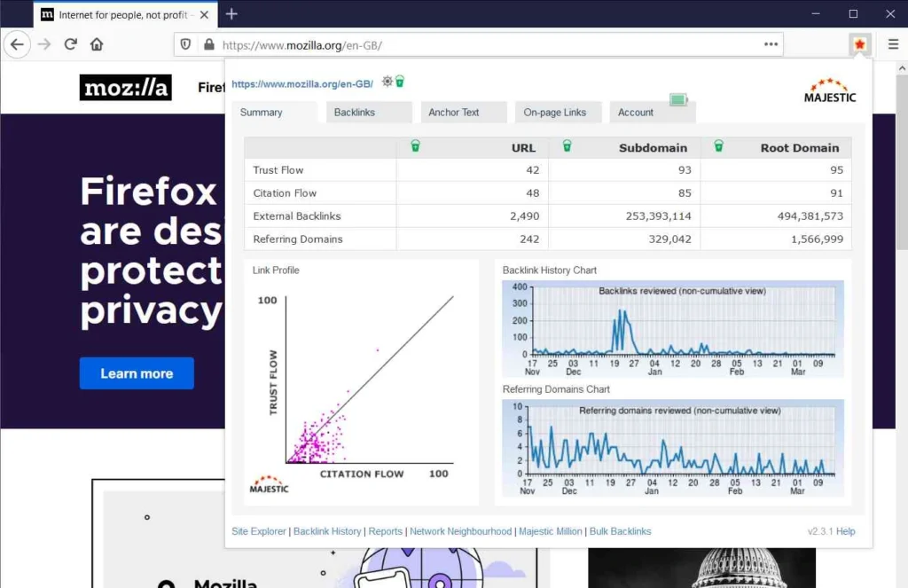Open the Anchor Text tab
The width and height of the screenshot is (908, 588).
point(464,113)
